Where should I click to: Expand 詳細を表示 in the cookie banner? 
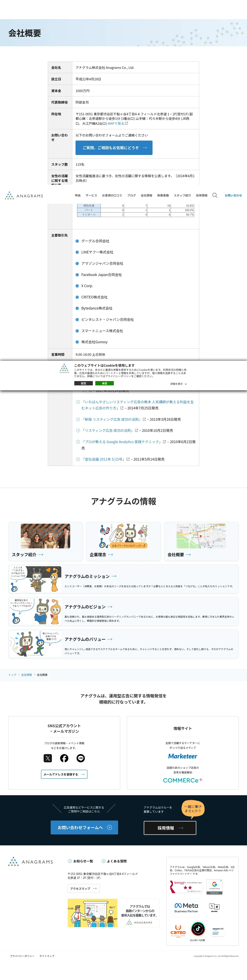tap(178, 384)
